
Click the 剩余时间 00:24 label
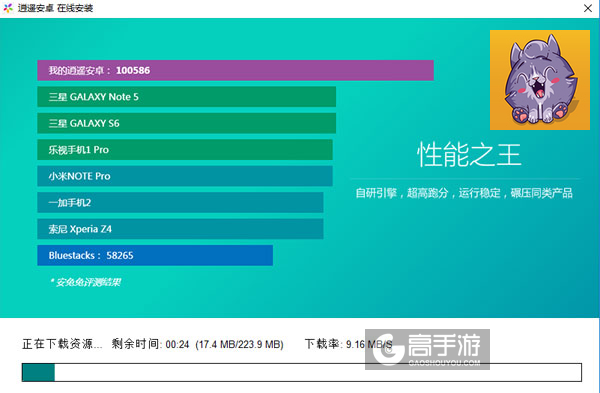point(150,344)
